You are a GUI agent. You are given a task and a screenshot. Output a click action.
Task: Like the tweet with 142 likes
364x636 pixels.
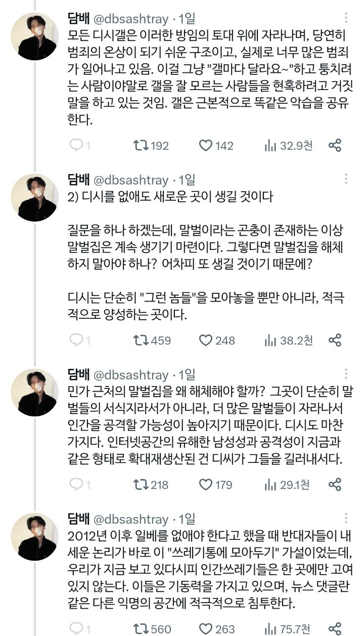tap(205, 146)
